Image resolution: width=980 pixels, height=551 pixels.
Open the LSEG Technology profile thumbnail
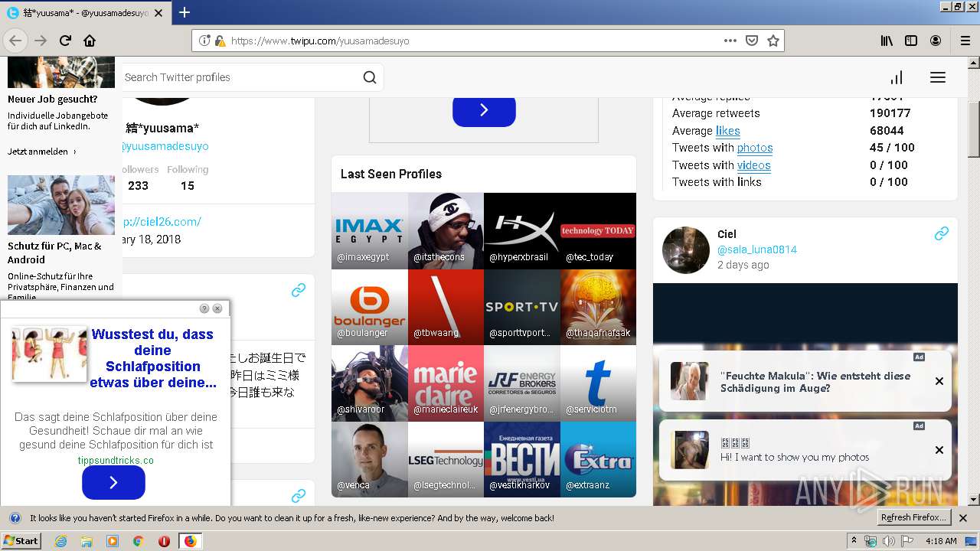pos(446,459)
